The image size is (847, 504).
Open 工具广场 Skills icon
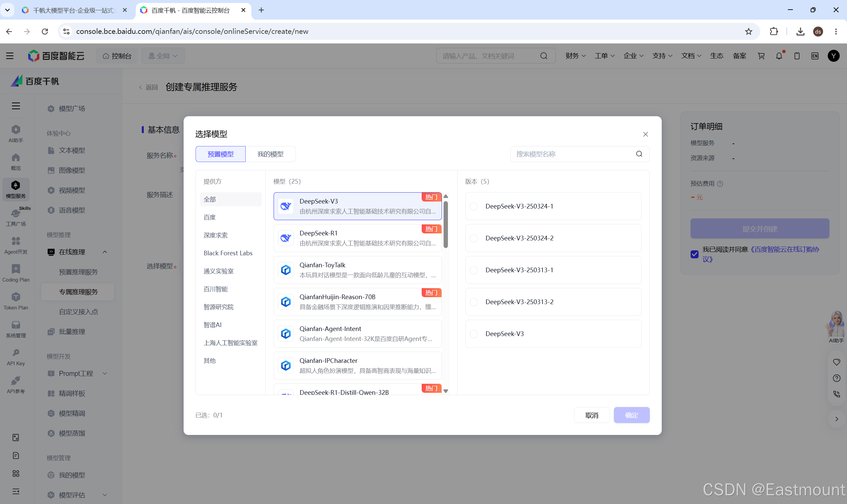[x=16, y=217]
